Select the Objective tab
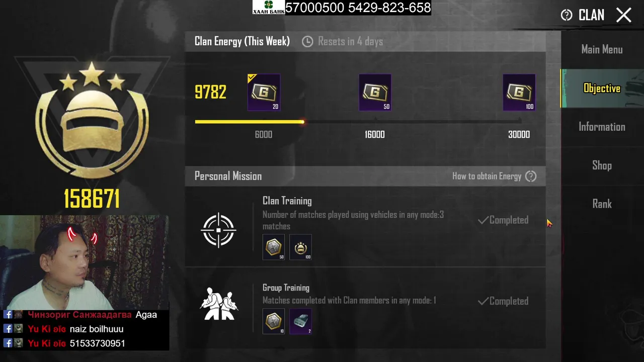 tap(602, 88)
